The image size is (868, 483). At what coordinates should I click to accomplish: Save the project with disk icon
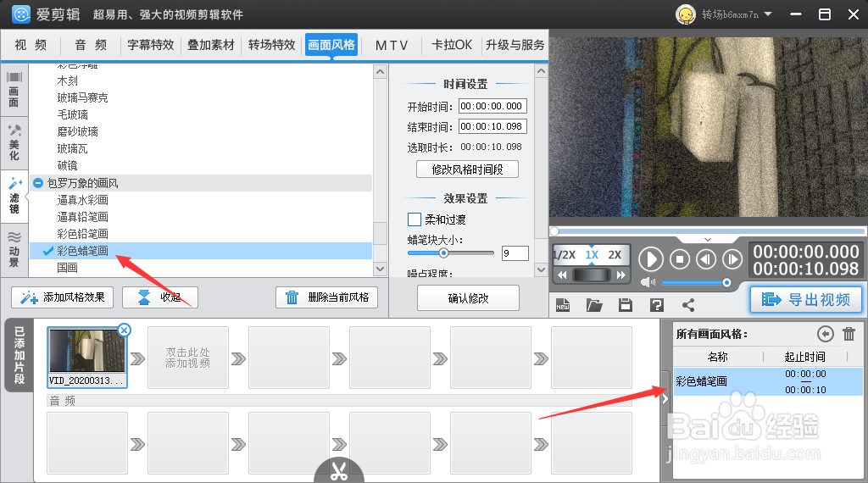(x=626, y=305)
